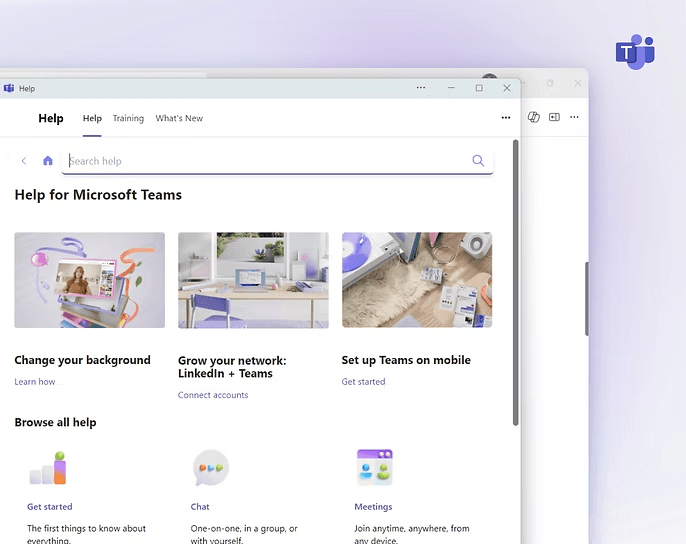
Task: Click the Chat speech bubble icon
Action: (x=211, y=467)
